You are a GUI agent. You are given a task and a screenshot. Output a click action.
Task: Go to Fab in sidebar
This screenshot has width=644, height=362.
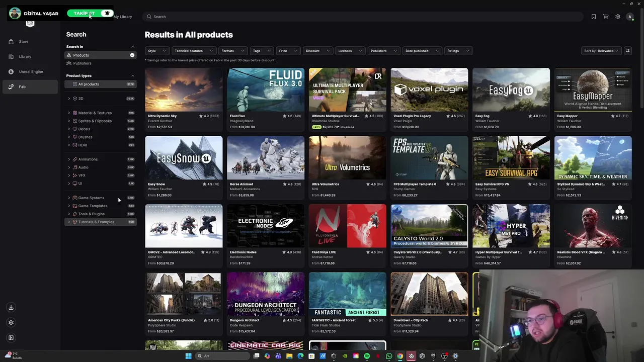coord(30,86)
